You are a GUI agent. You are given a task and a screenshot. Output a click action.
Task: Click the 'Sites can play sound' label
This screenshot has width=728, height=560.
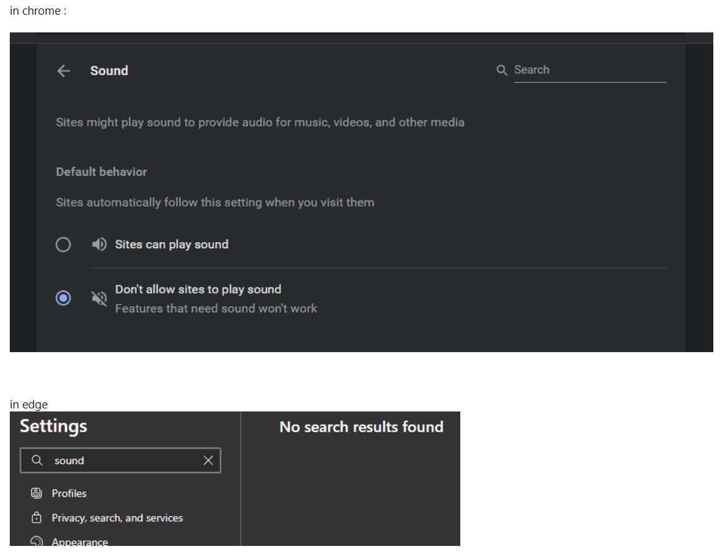tap(172, 245)
